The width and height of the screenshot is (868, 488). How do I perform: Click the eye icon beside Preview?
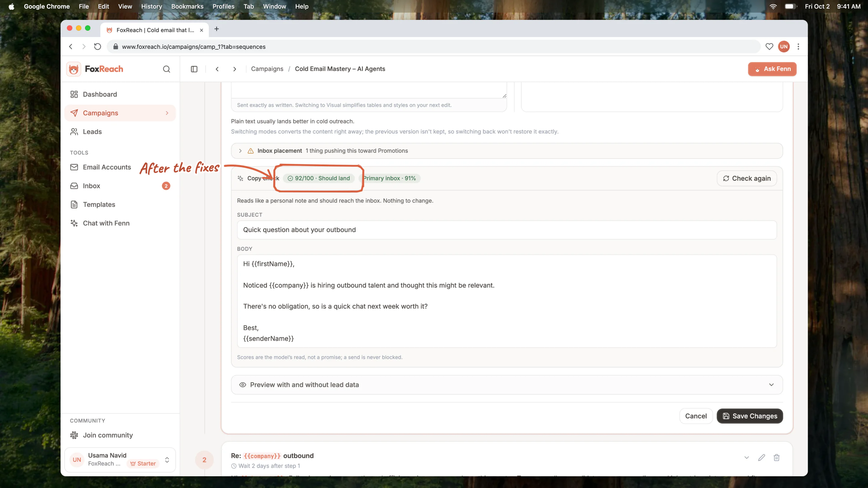click(243, 385)
